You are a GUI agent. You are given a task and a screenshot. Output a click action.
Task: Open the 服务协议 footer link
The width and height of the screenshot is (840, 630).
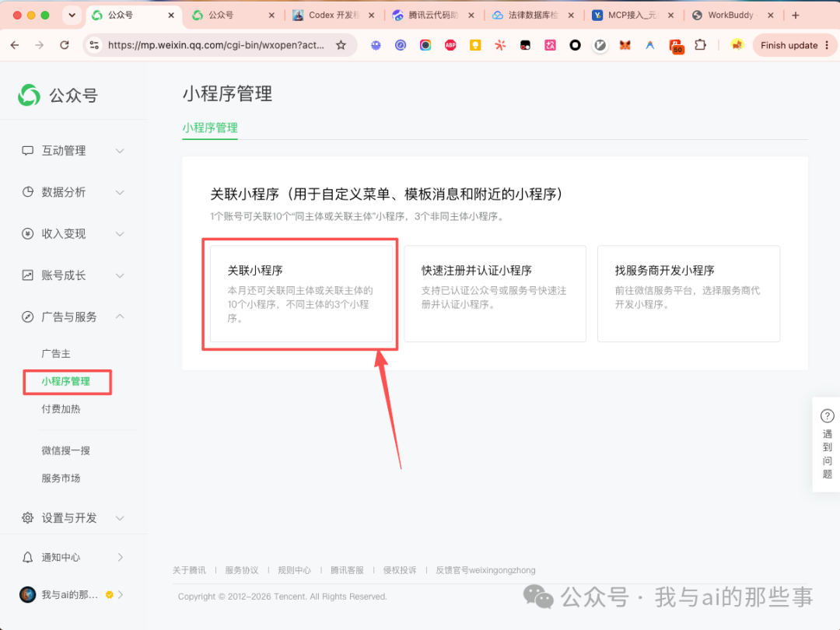242,570
